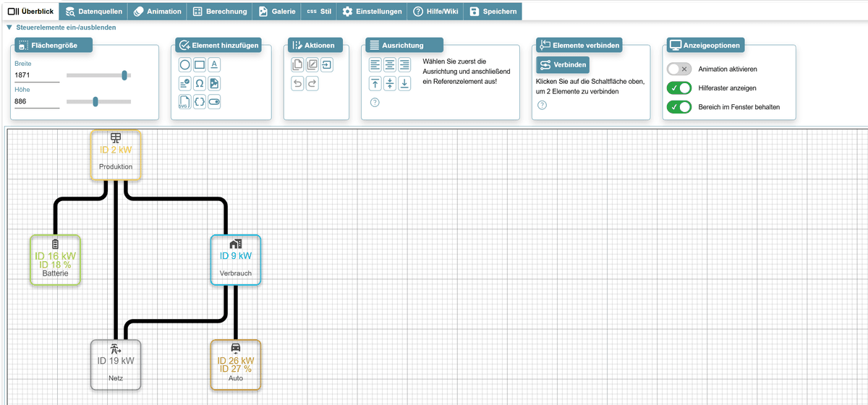Click the Breite slider handle
This screenshot has height=405, width=868.
click(x=125, y=74)
